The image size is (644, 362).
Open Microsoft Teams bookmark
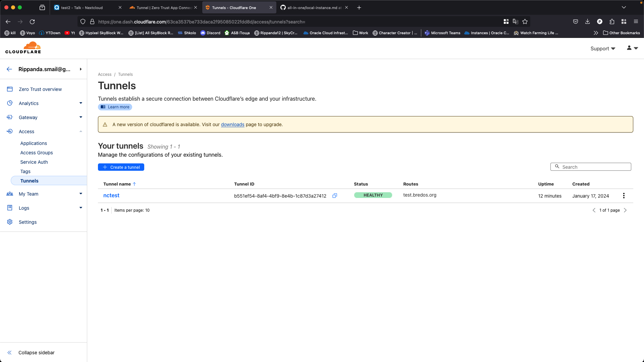click(442, 33)
